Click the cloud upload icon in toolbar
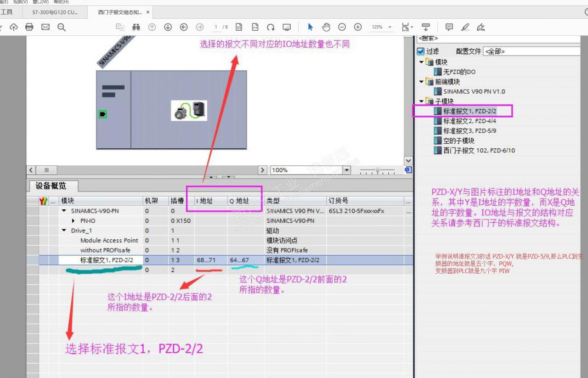The image size is (588, 378). 14,27
